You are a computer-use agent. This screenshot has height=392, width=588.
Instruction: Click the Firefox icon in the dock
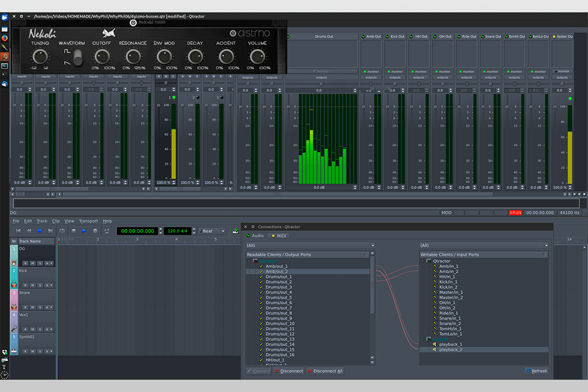(x=5, y=37)
